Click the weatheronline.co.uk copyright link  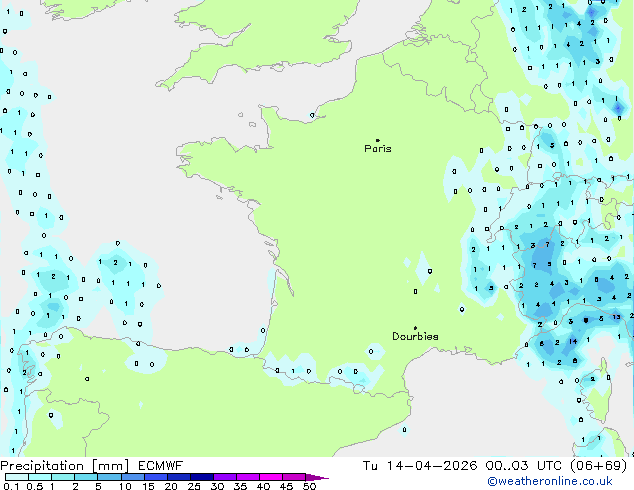(x=550, y=481)
